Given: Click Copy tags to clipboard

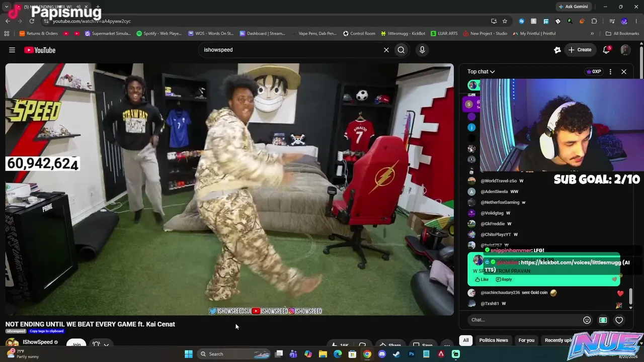Looking at the screenshot, I should pyautogui.click(x=46, y=331).
